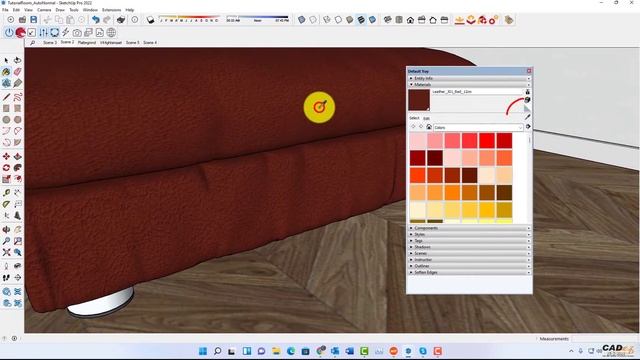Choose the Orbit tool

point(6,229)
